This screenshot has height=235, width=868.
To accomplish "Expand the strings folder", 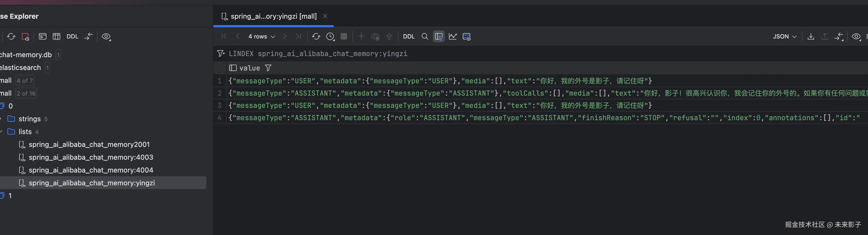I will 1,119.
